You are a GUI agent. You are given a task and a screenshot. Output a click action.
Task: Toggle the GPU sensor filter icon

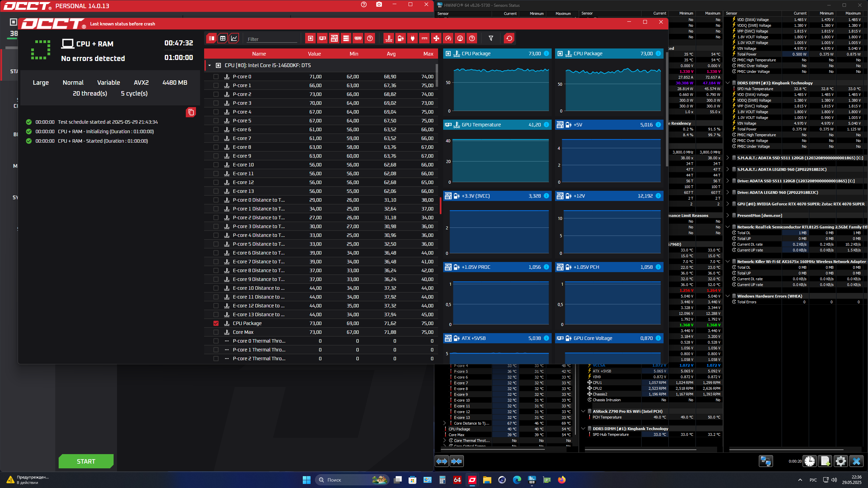[322, 38]
